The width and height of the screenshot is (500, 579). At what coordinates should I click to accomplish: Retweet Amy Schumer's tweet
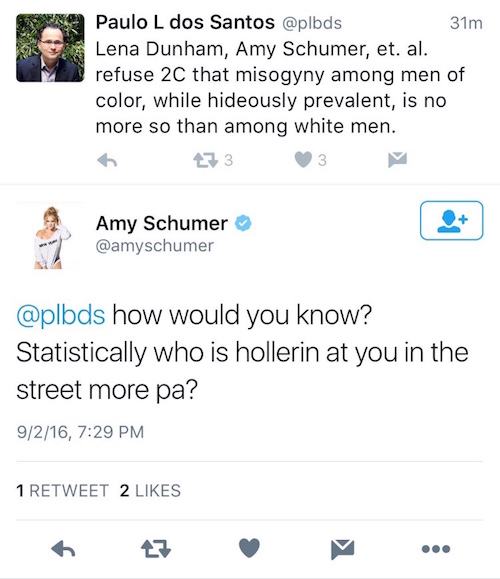[156, 548]
